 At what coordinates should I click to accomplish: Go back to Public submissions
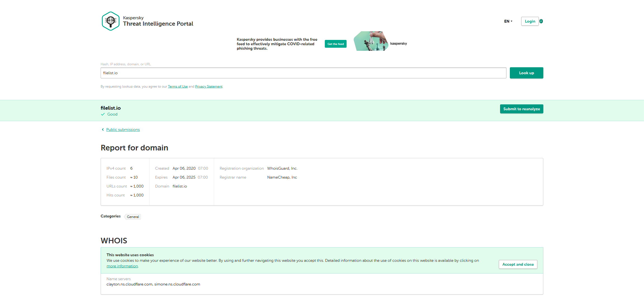123,129
